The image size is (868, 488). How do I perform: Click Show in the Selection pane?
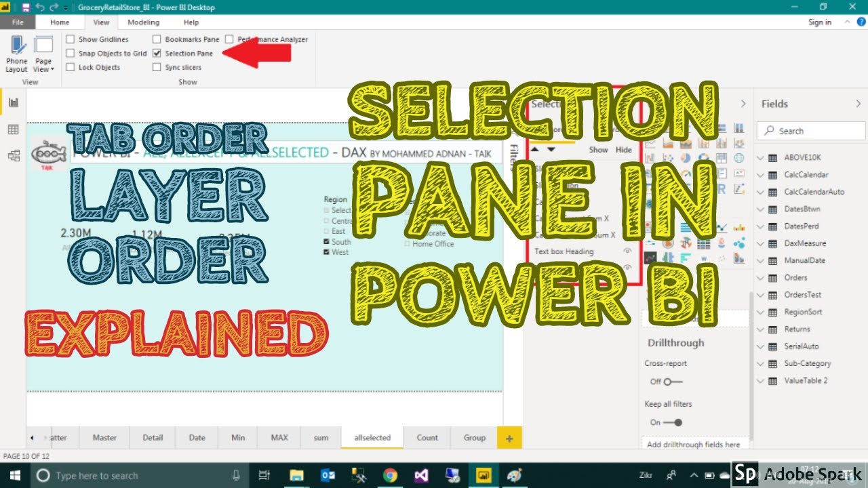(598, 150)
